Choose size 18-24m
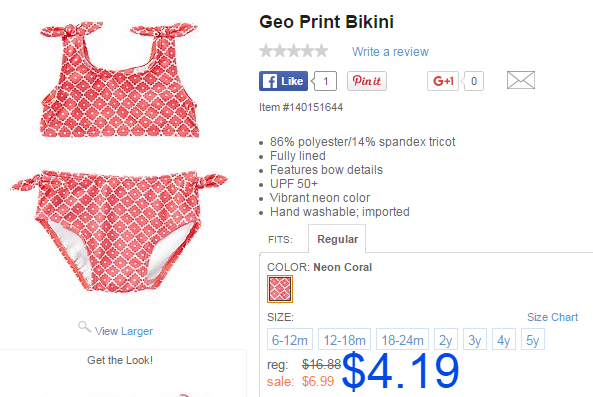This screenshot has height=397, width=593. (x=402, y=340)
